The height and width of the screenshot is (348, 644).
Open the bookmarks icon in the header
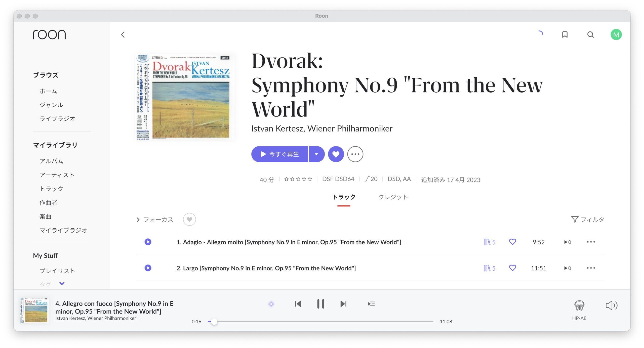tap(565, 34)
